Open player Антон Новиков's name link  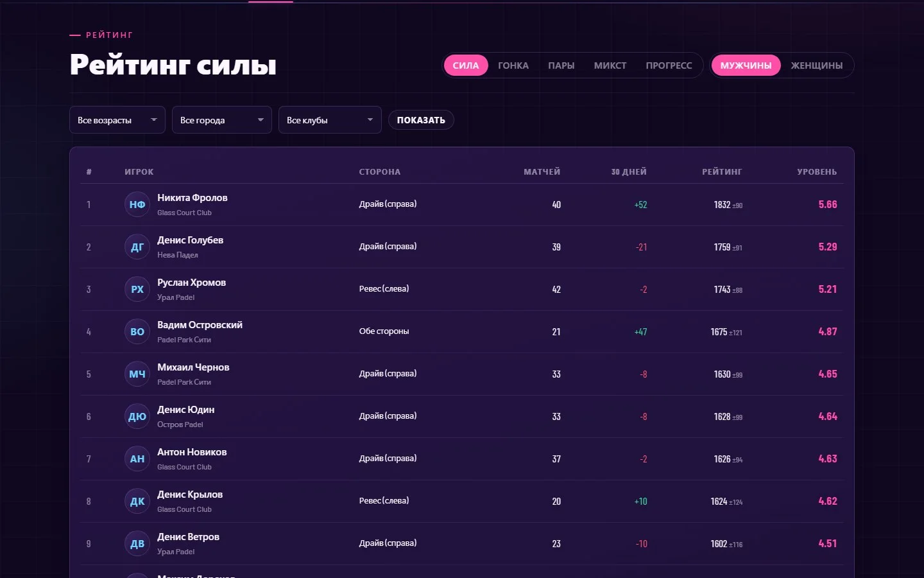[192, 452]
